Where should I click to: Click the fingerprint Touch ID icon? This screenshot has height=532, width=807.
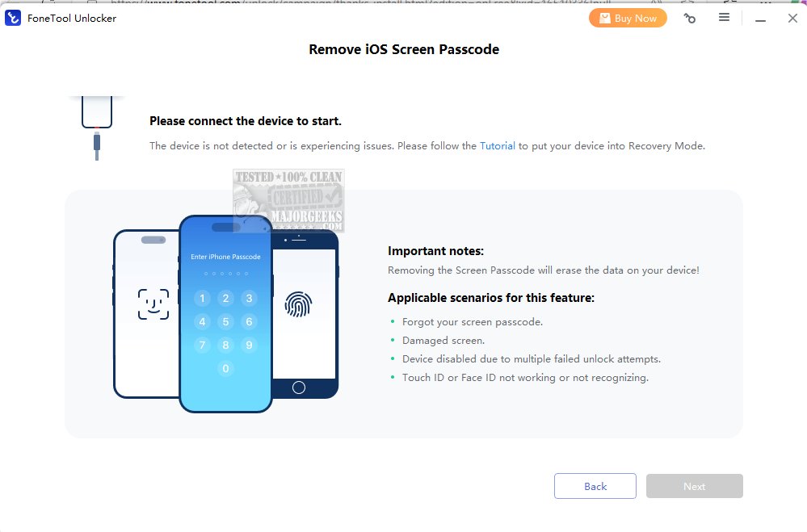pos(299,304)
